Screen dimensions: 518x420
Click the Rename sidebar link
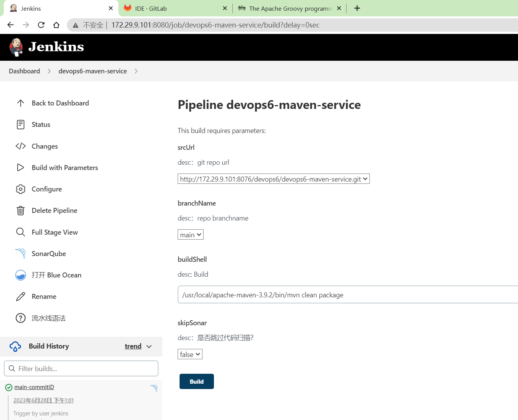tap(44, 297)
